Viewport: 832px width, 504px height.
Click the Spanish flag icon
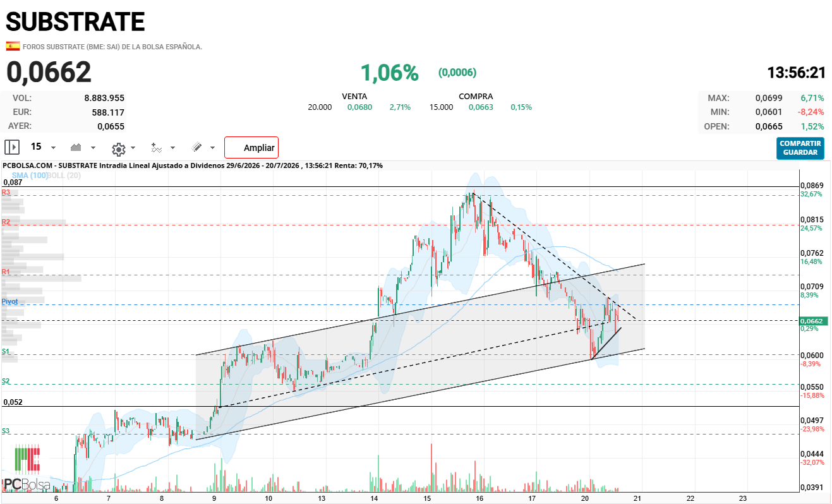[13, 46]
